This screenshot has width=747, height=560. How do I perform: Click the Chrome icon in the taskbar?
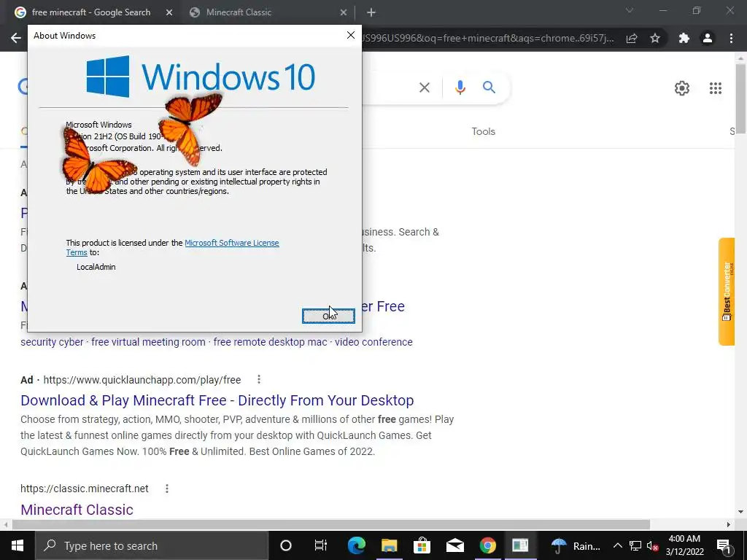coord(487,545)
